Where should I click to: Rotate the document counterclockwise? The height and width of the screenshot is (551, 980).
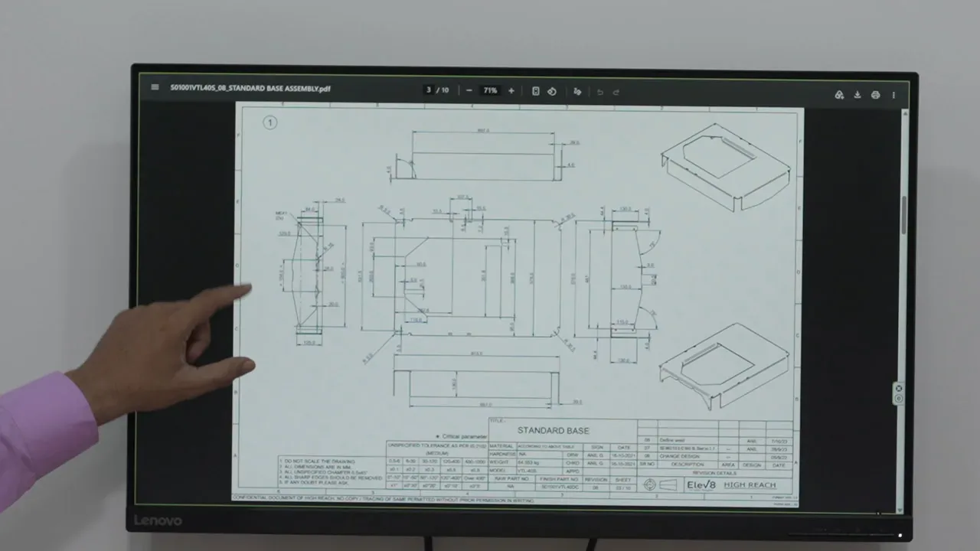tap(551, 91)
